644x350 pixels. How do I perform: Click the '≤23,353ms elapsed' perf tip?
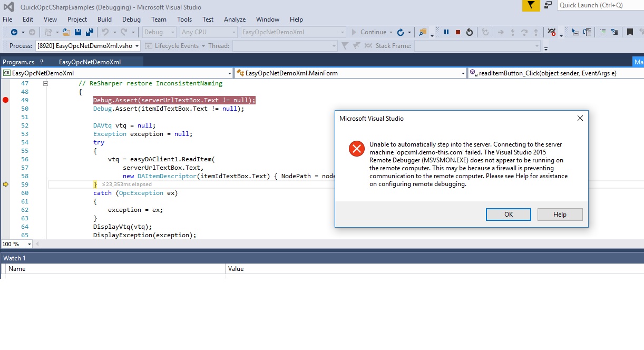(x=126, y=184)
